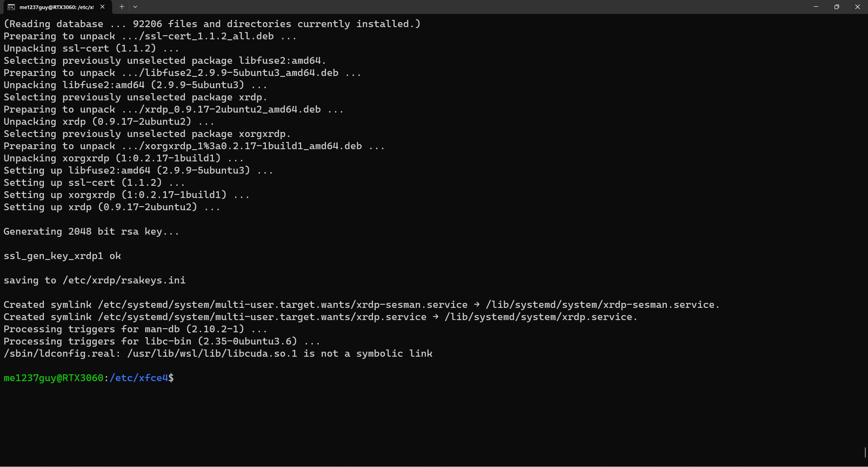Restore down the terminal window
The width and height of the screenshot is (868, 467).
tap(837, 7)
